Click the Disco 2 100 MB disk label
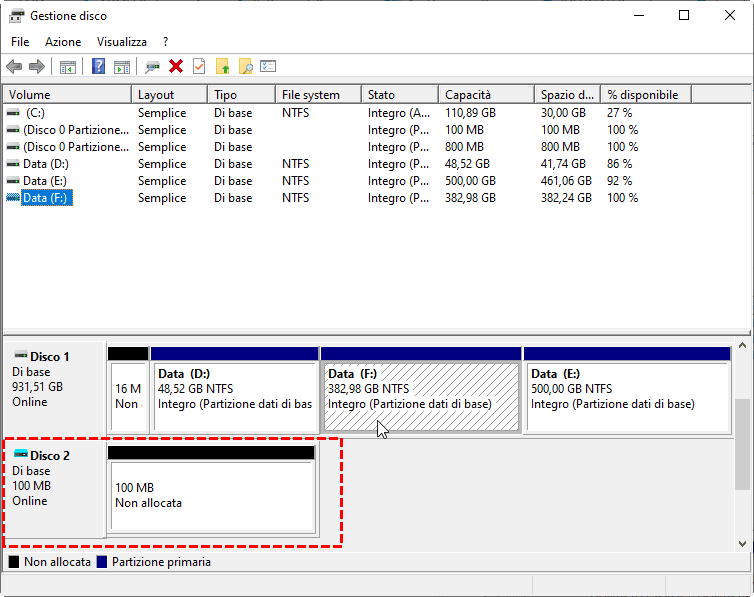 pos(54,488)
